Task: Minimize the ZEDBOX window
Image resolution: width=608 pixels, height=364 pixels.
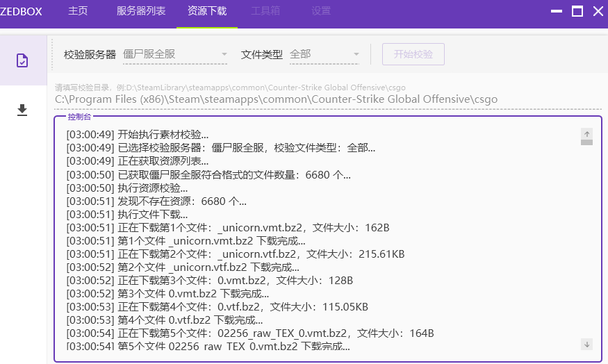Action: 557,11
